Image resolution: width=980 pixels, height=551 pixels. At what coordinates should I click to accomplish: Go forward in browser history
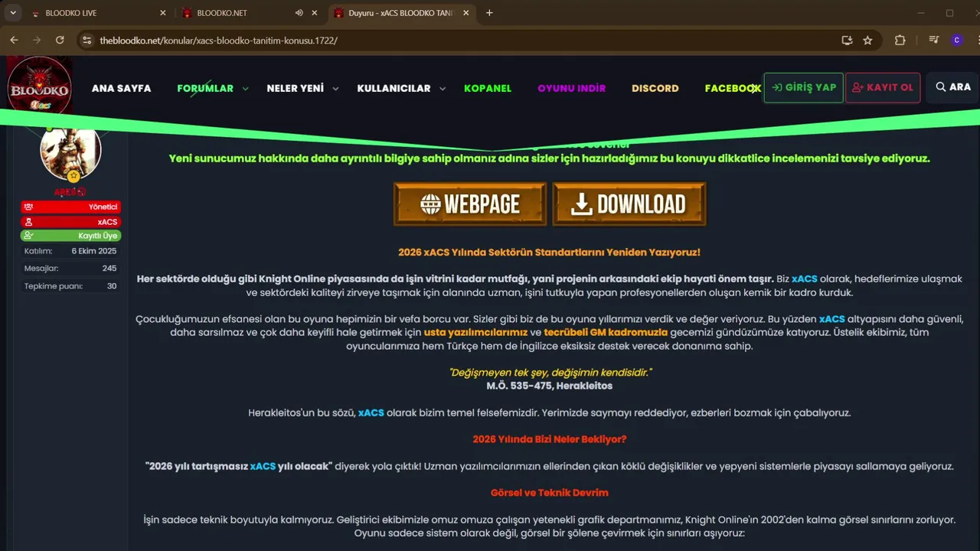pyautogui.click(x=37, y=40)
